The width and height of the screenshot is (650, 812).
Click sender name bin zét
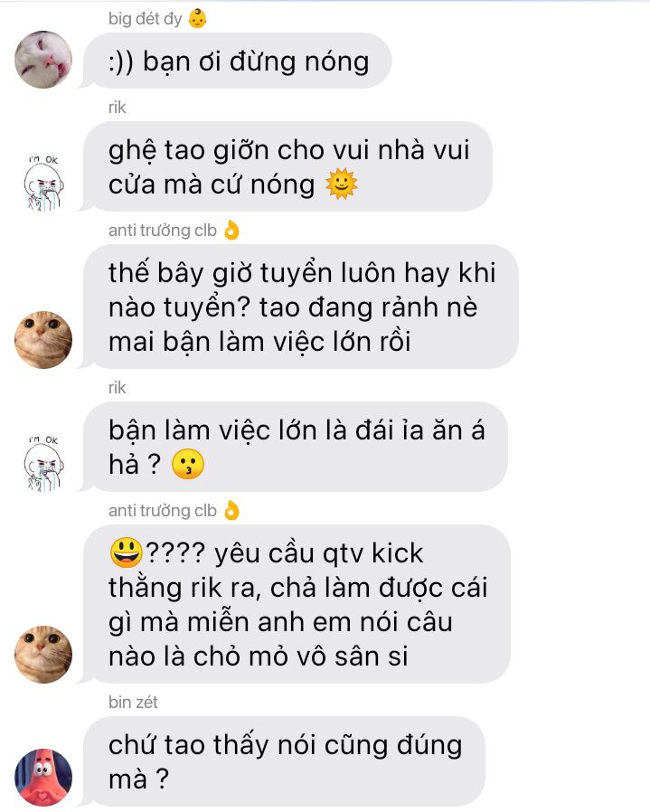133,703
